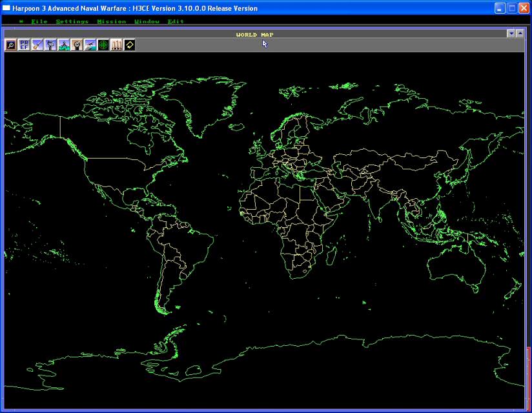The height and width of the screenshot is (413, 532).
Task: Open the Settings menu
Action: 72,21
